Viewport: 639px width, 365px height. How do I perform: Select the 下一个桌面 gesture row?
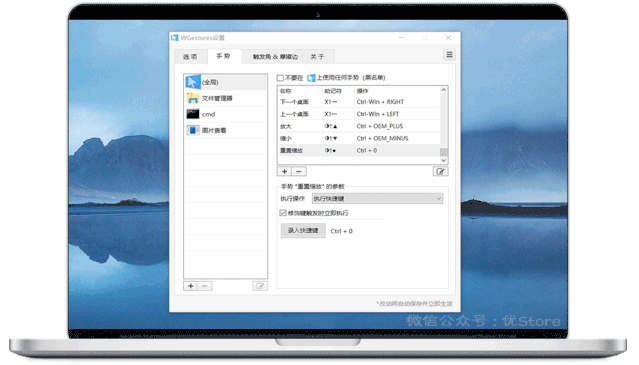(359, 102)
